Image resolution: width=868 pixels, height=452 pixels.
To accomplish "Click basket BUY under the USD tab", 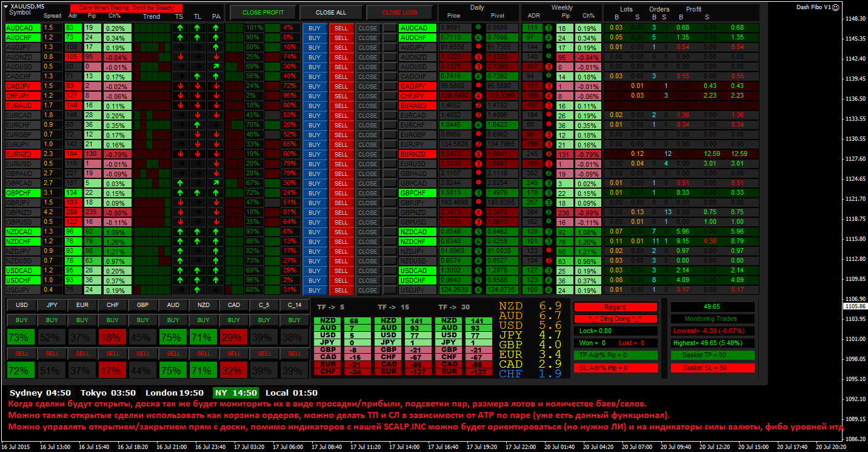I will tap(22, 320).
